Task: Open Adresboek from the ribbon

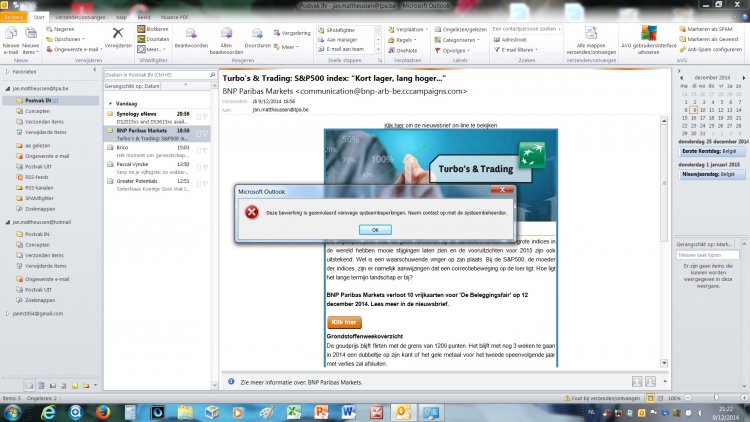Action: click(521, 38)
